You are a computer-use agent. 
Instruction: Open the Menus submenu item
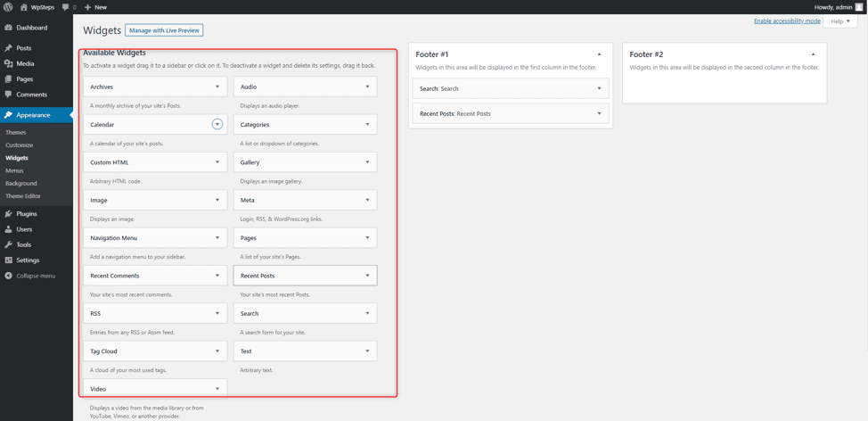14,170
